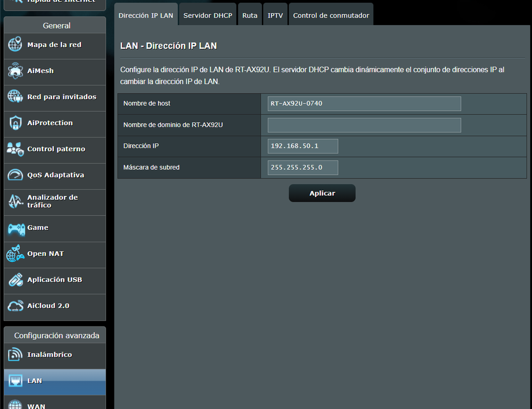Viewport: 532px width, 409px height.
Task: Open AiMesh via its icon
Action: pos(15,71)
